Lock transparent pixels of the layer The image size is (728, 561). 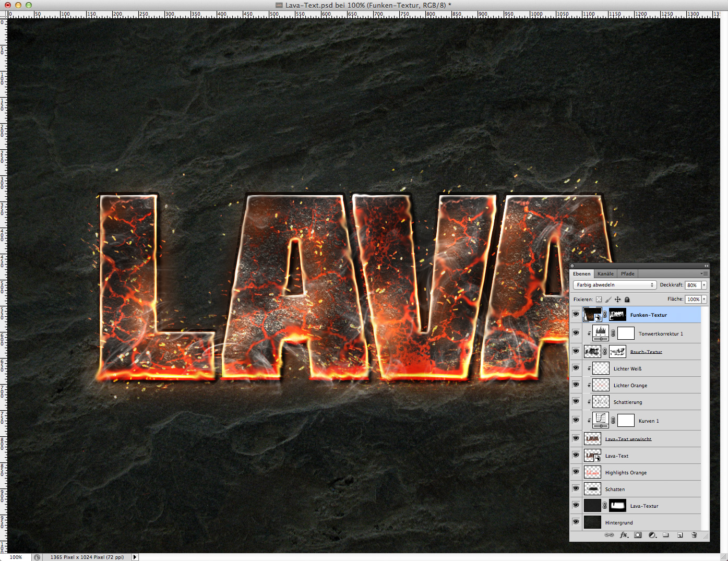click(x=599, y=299)
